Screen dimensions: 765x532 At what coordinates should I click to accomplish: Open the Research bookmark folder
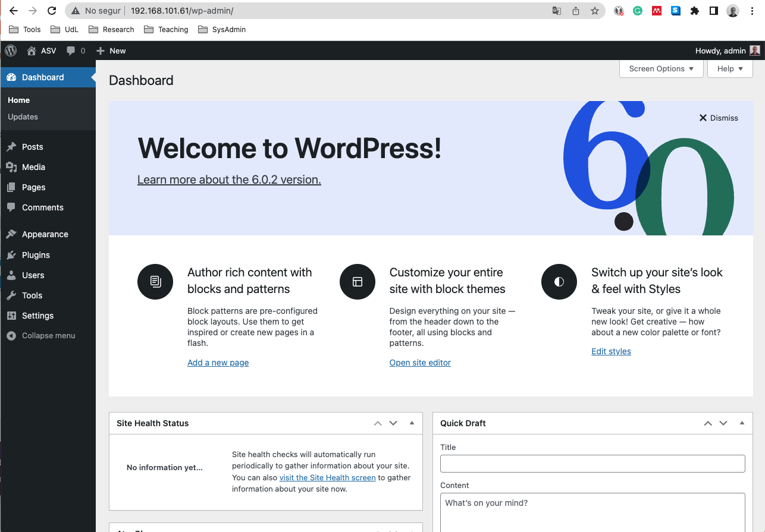click(x=111, y=29)
